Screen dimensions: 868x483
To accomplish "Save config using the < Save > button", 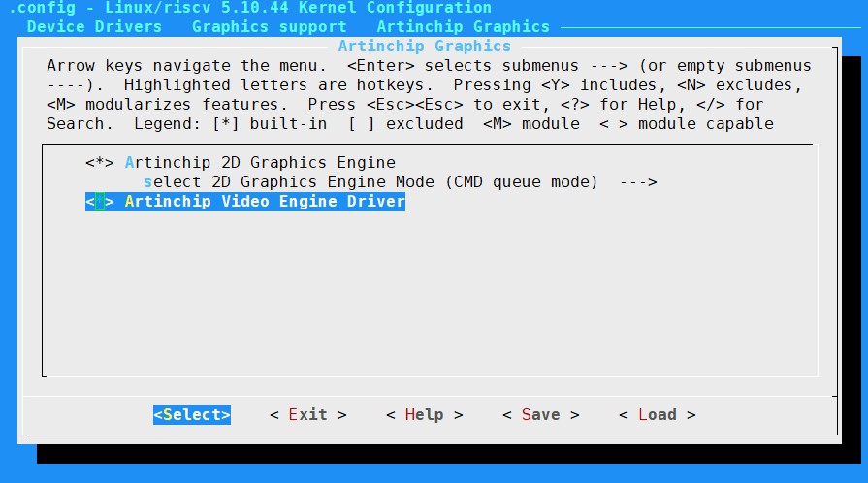I will point(540,415).
